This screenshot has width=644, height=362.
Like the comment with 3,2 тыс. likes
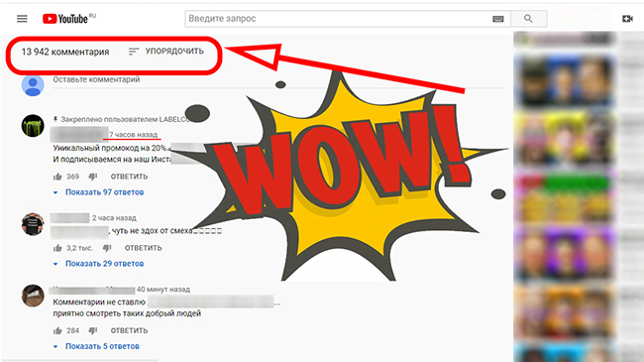[x=57, y=248]
